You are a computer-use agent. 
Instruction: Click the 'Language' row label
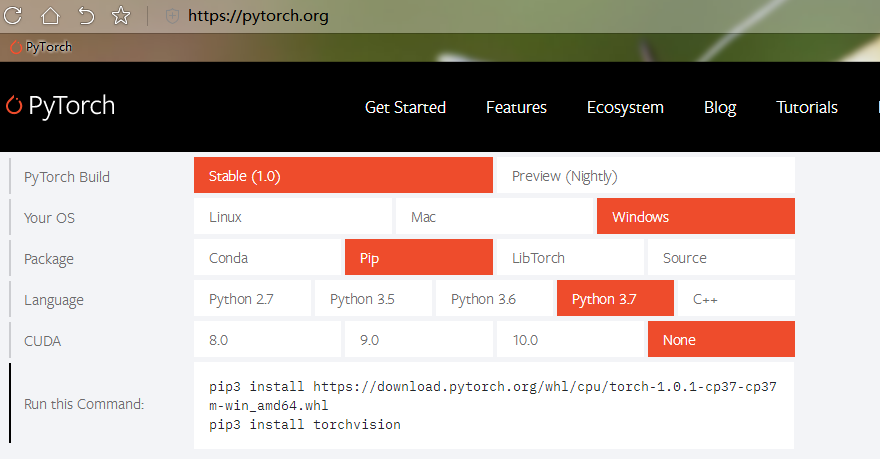click(54, 300)
